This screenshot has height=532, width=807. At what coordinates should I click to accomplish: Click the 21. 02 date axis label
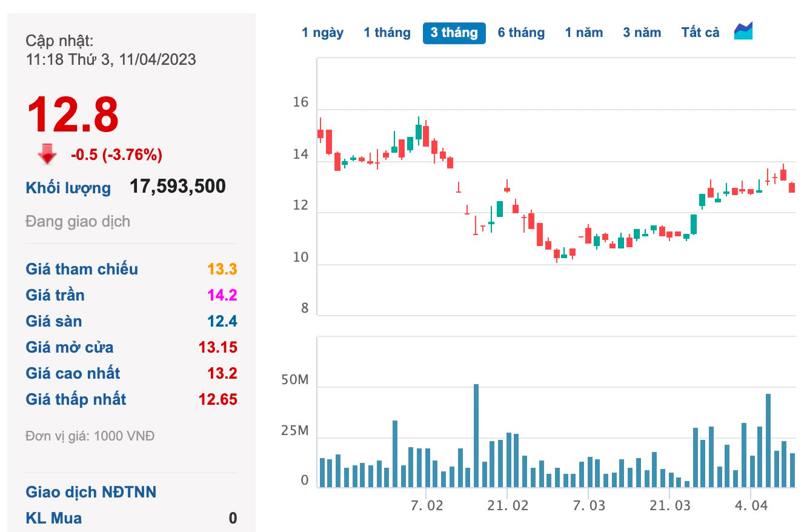click(x=507, y=505)
